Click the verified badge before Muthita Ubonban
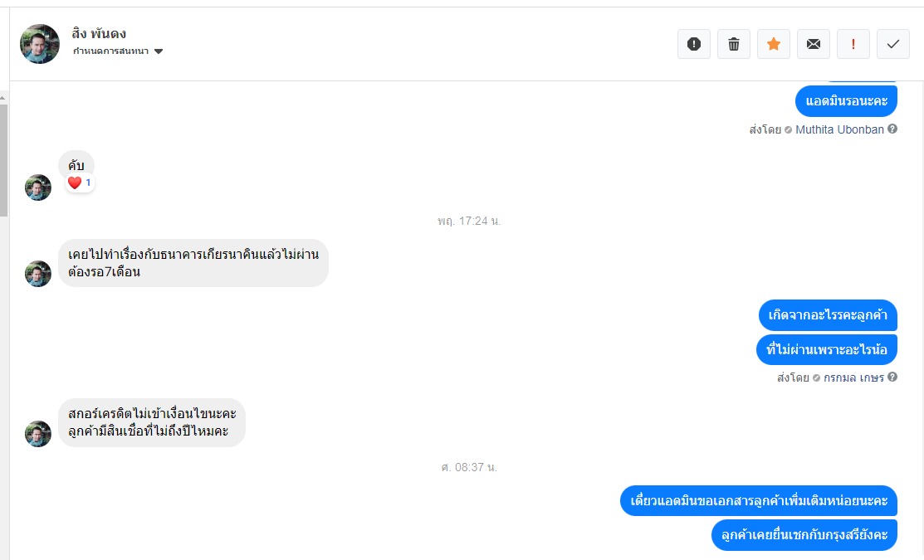The image size is (924, 560). [x=789, y=129]
